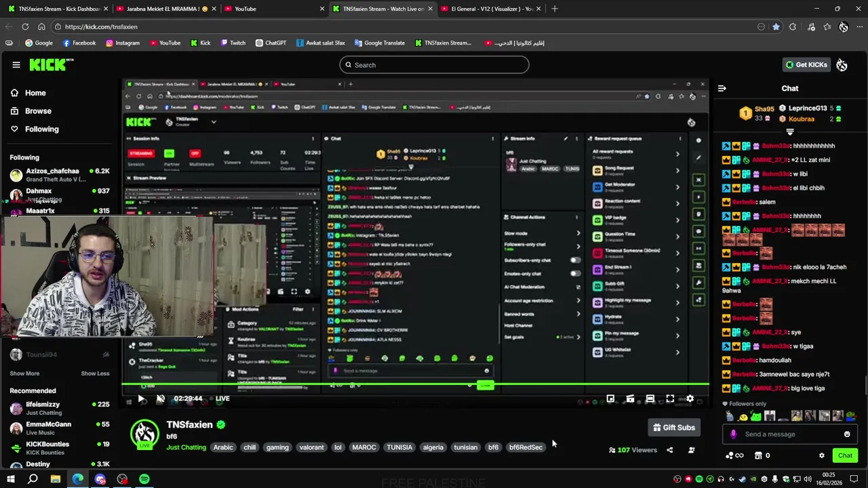
Task: Open the Just Chatting category link
Action: 186,447
